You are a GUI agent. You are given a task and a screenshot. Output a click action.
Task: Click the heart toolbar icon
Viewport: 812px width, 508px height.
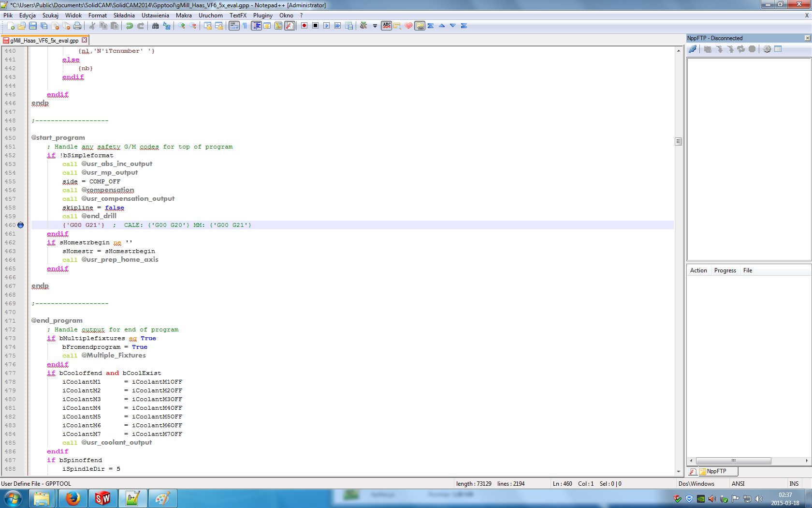coord(408,26)
